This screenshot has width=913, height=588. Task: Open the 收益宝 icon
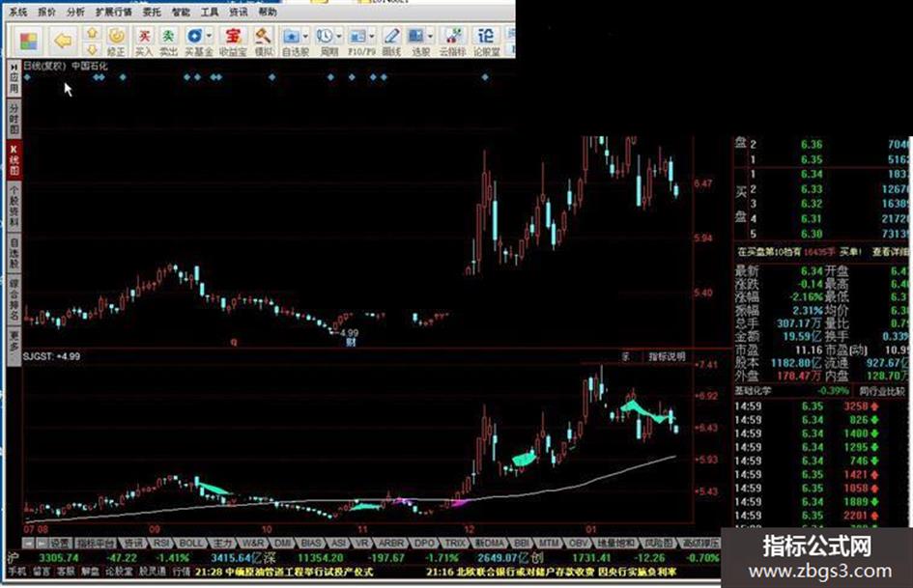[233, 42]
